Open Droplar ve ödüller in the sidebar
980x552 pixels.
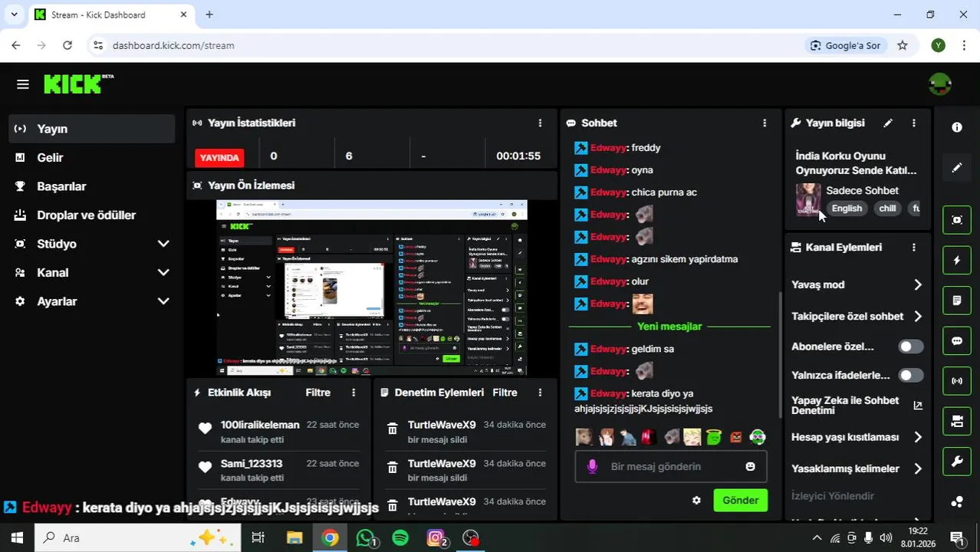pos(92,215)
